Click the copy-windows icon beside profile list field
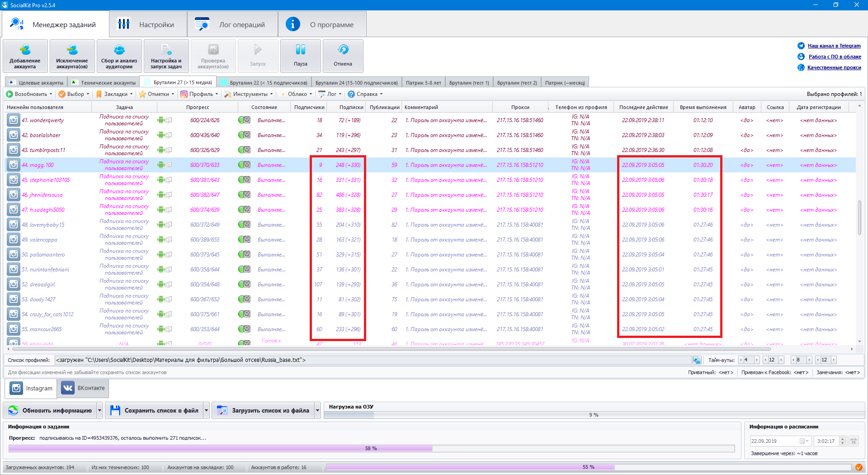 [697, 360]
